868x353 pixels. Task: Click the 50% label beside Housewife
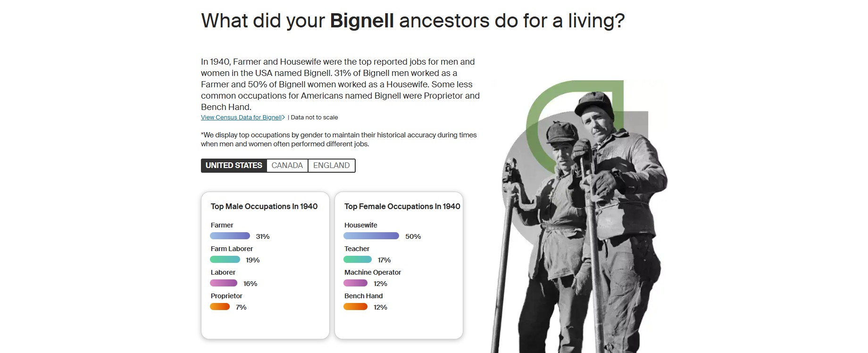tap(412, 236)
